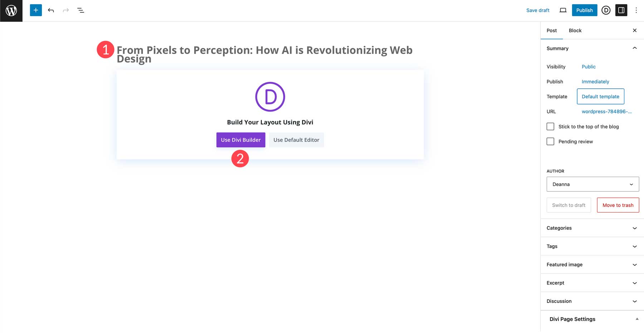Click the desktop Preview icon
The image size is (644, 333).
pos(563,10)
